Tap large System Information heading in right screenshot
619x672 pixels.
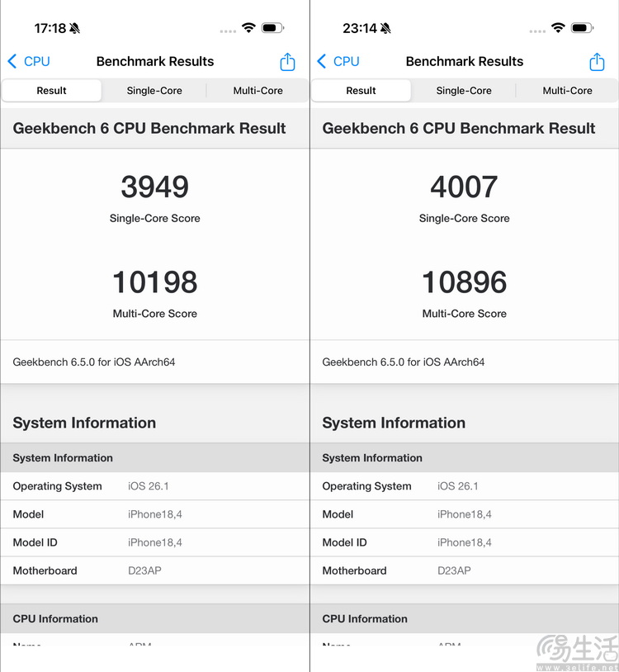pyautogui.click(x=394, y=423)
